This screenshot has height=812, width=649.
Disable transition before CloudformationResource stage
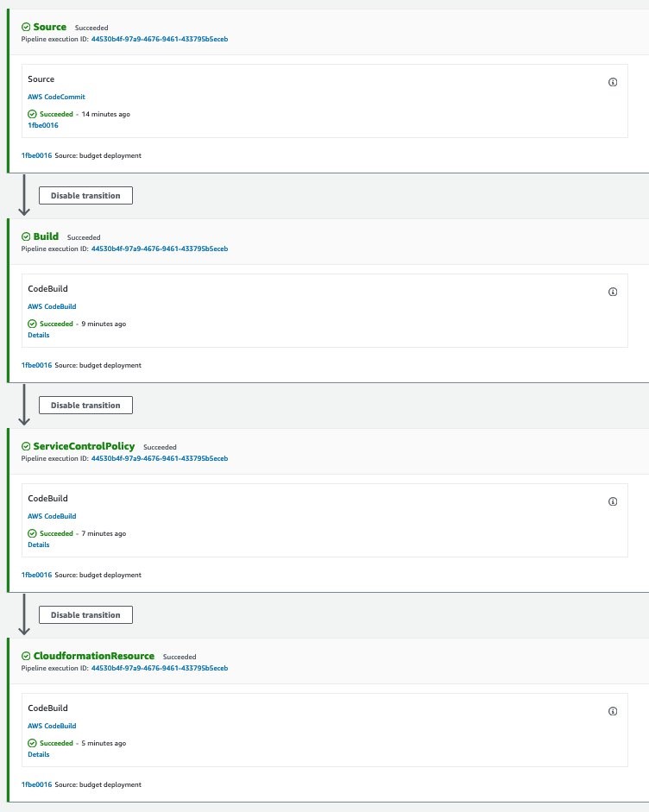point(85,614)
